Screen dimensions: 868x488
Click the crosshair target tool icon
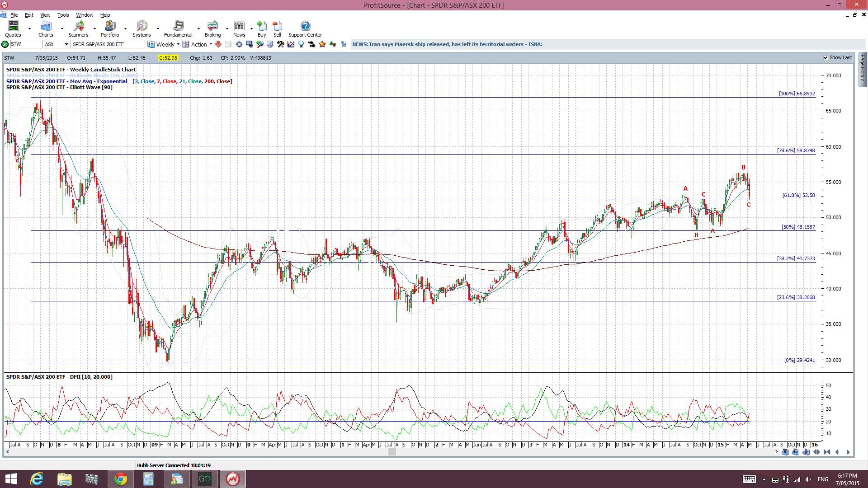point(239,44)
